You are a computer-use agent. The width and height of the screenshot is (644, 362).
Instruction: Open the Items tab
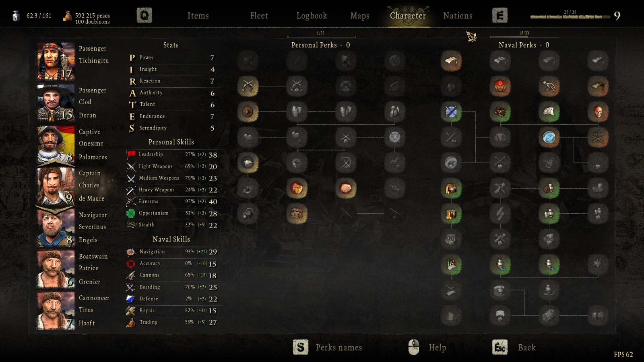tap(198, 16)
